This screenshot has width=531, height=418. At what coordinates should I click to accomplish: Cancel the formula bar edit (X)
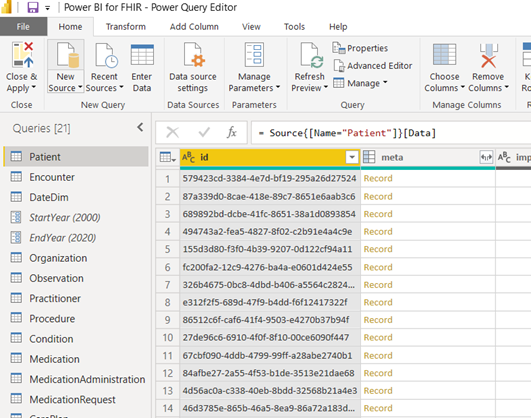[173, 132]
